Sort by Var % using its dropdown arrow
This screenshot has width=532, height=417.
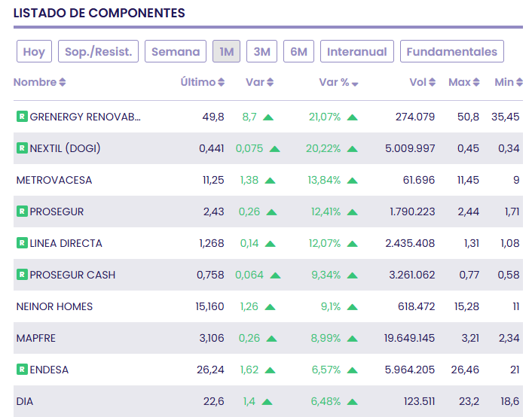(354, 83)
